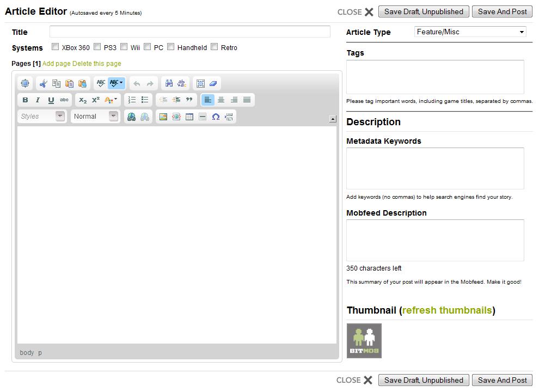Screen dimensions: 539x392
Task: Select the Bold formatting icon
Action: point(24,100)
